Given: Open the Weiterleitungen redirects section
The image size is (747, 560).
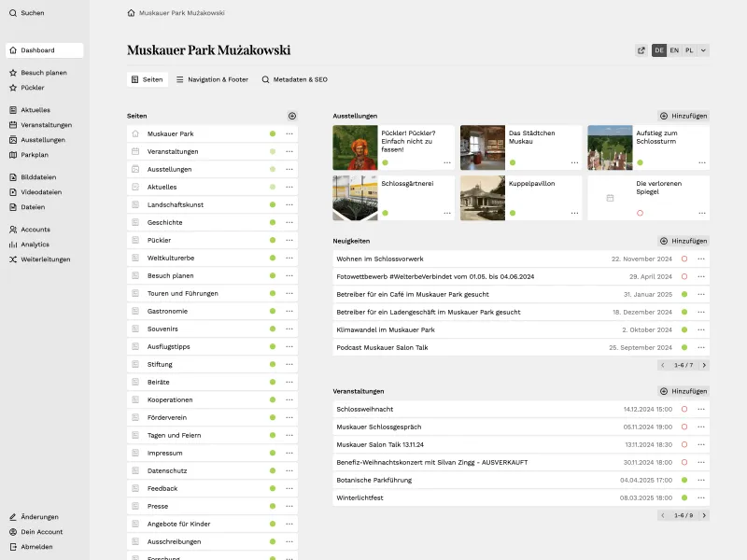Looking at the screenshot, I should coord(44,259).
